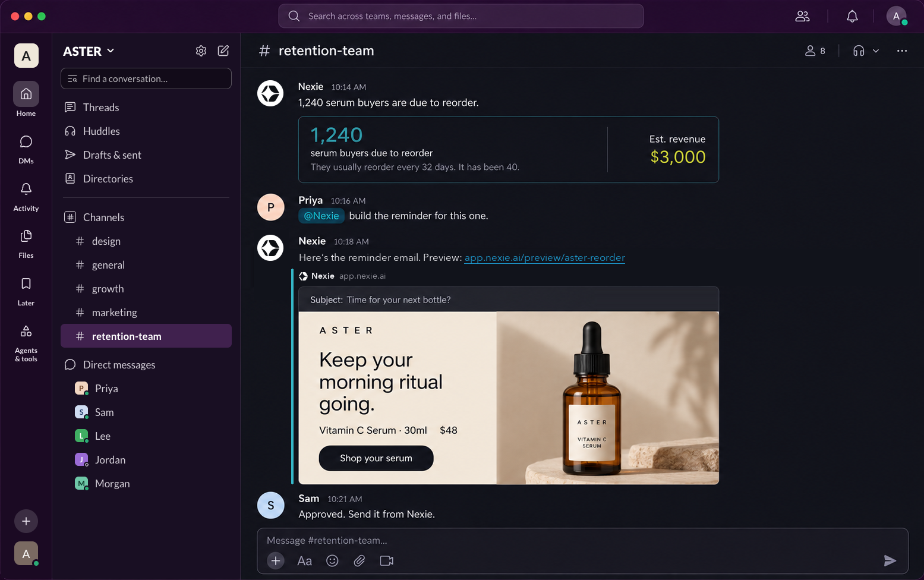924x580 pixels.
Task: Open direct message with Morgan
Action: click(x=146, y=484)
